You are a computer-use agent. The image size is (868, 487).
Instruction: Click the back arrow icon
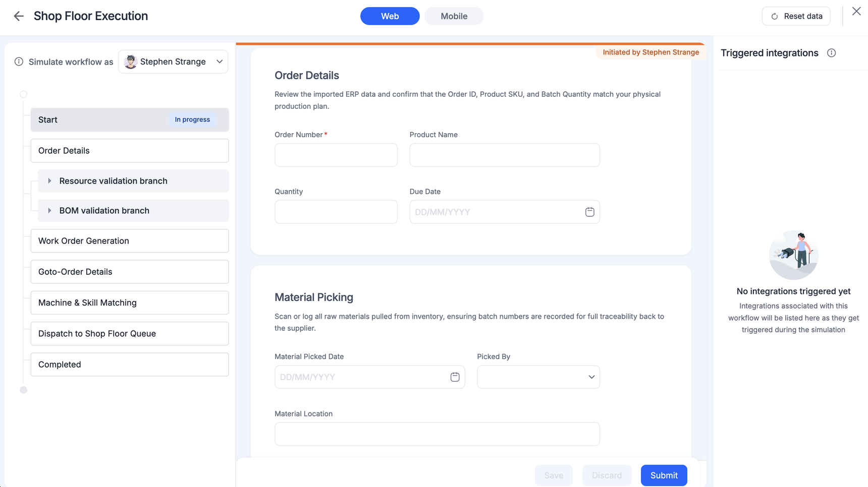tap(19, 16)
